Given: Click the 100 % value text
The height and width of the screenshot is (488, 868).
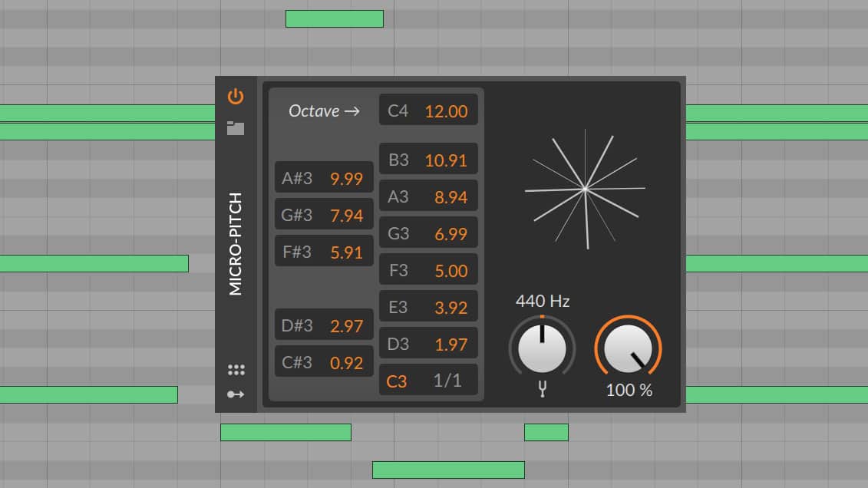Looking at the screenshot, I should 629,390.
